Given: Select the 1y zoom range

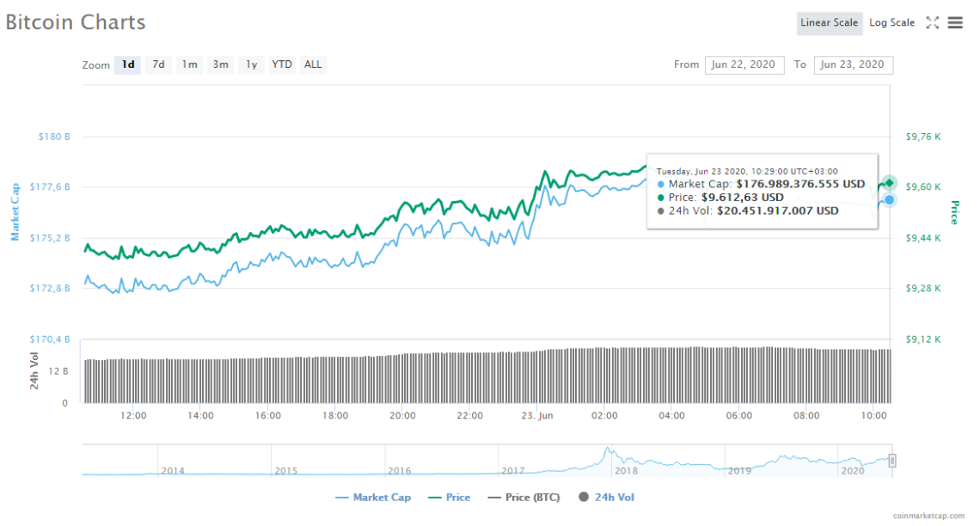Looking at the screenshot, I should click(251, 64).
